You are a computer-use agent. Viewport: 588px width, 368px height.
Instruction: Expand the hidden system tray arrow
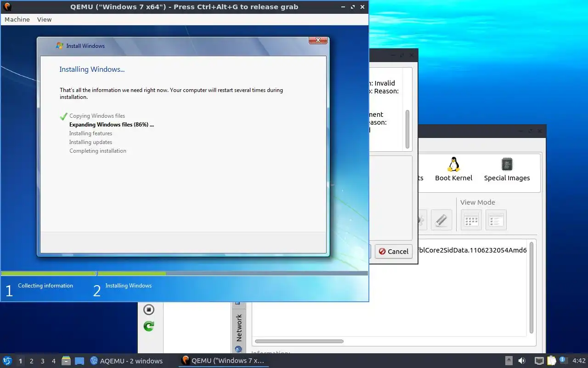(509, 361)
